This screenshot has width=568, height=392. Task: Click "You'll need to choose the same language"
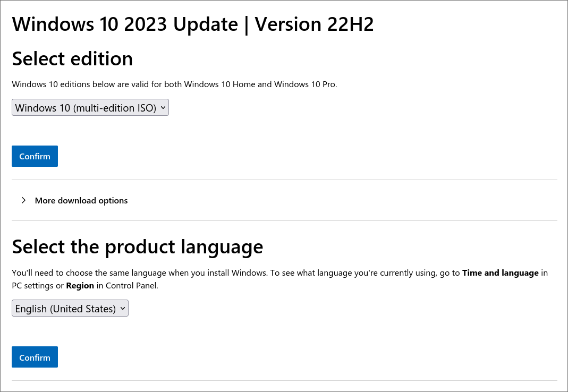click(89, 273)
